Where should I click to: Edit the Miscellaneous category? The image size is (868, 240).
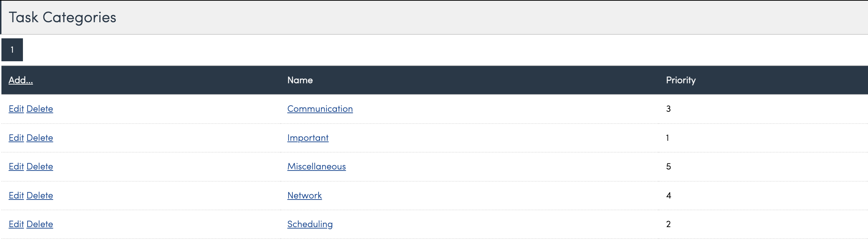tap(16, 166)
